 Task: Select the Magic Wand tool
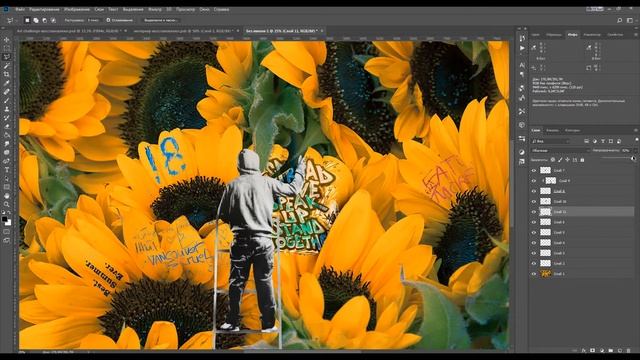pos(7,66)
